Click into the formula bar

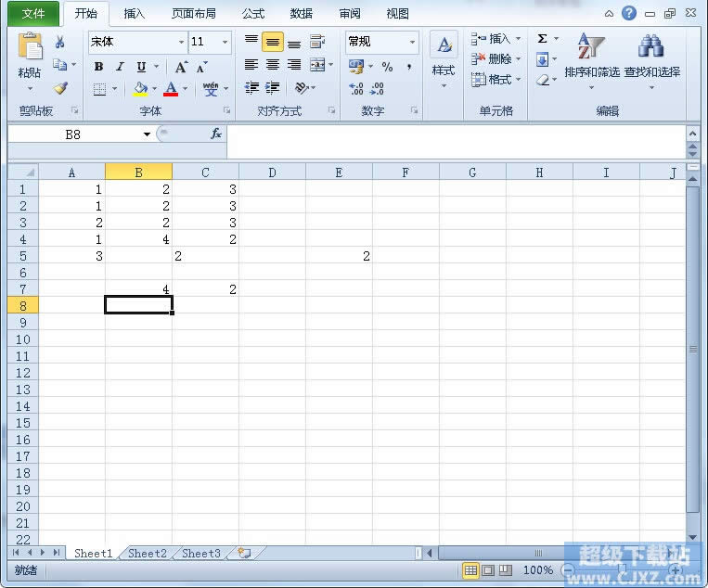point(456,142)
